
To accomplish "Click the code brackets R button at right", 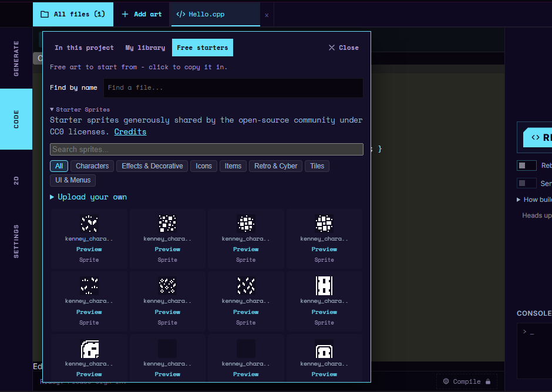I will (x=537, y=137).
